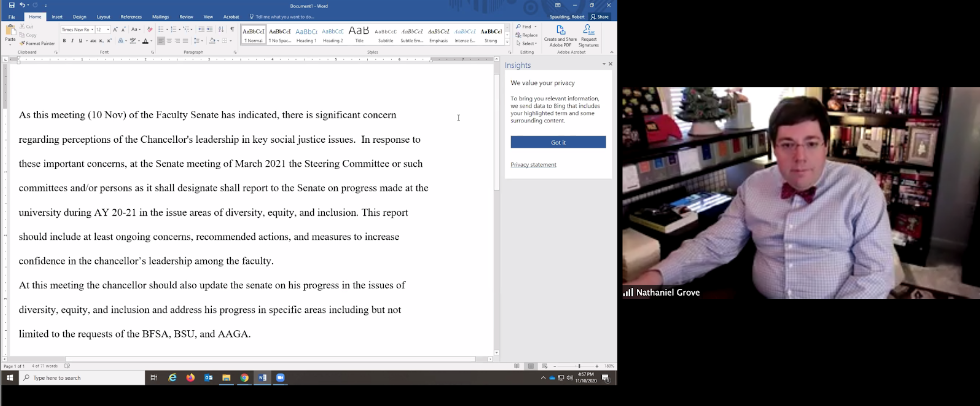The width and height of the screenshot is (980, 406).
Task: Collapse the ribbon with the chevron
Action: pyautogui.click(x=612, y=52)
